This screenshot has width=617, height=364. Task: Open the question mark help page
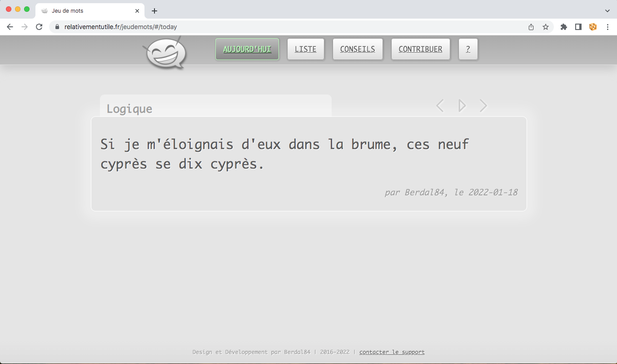tap(468, 49)
